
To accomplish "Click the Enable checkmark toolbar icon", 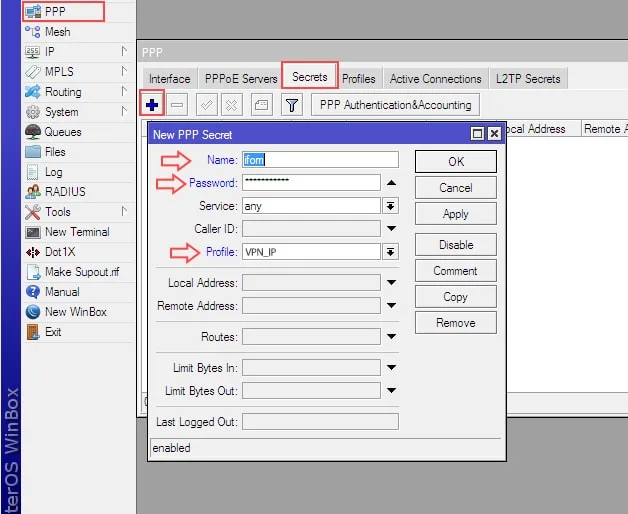I will point(206,104).
